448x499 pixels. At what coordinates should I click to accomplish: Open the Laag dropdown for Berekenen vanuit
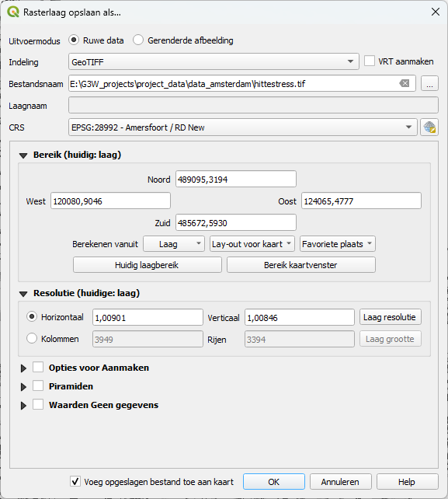point(174,244)
